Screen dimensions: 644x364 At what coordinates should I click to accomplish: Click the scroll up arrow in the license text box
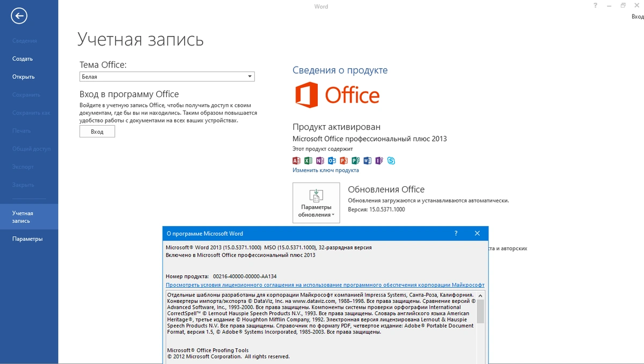coord(480,295)
